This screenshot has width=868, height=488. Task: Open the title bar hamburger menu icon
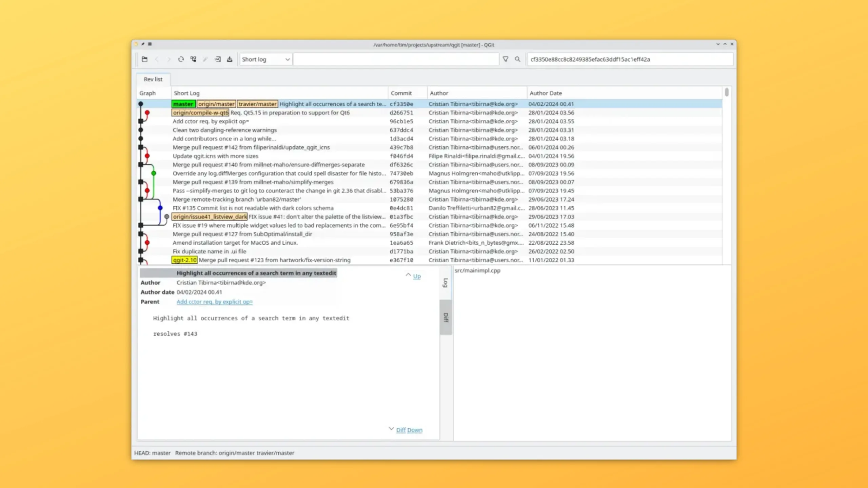coord(150,44)
